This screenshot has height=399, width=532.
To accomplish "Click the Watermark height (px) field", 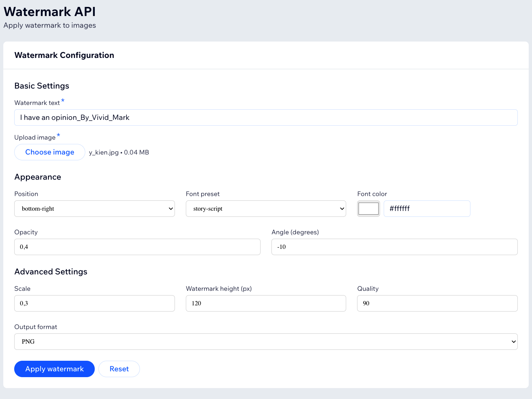I will point(266,304).
